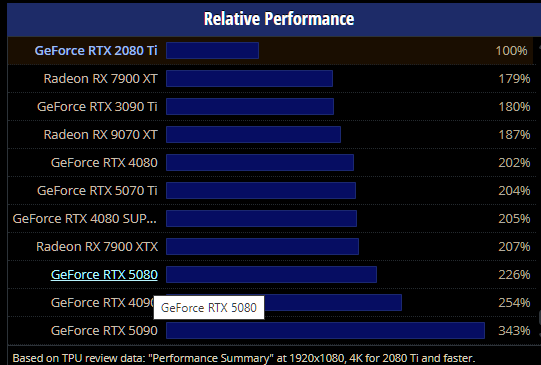Click the 204% performance value

click(x=514, y=191)
